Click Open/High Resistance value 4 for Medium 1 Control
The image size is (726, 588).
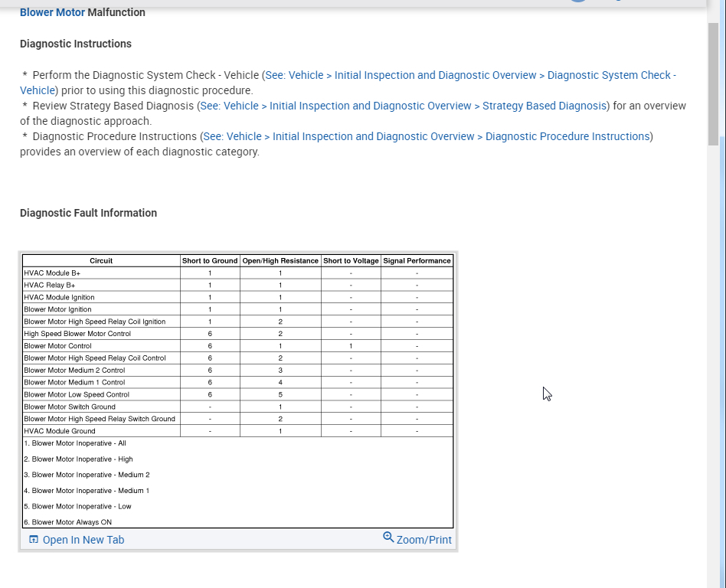[280, 383]
